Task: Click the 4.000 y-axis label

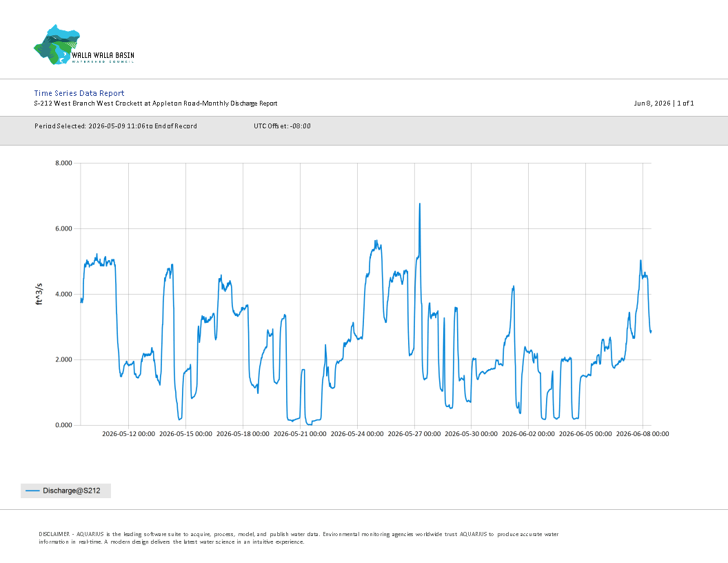Action: click(63, 294)
